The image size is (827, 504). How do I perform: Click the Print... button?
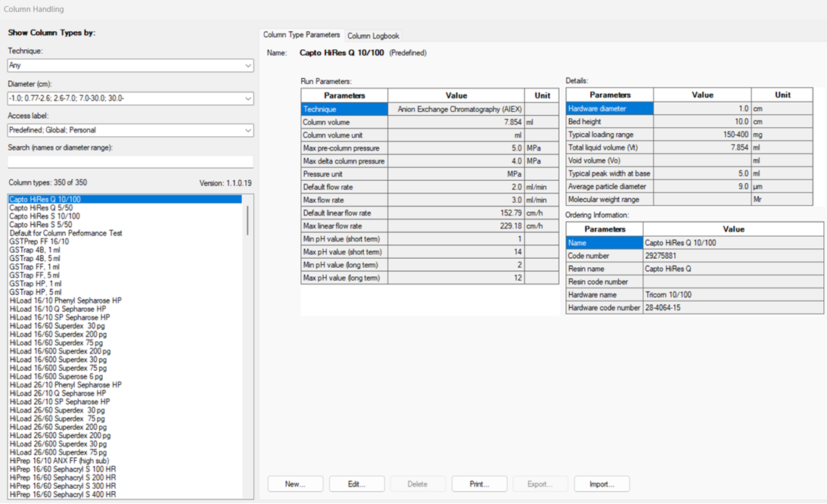click(x=479, y=484)
